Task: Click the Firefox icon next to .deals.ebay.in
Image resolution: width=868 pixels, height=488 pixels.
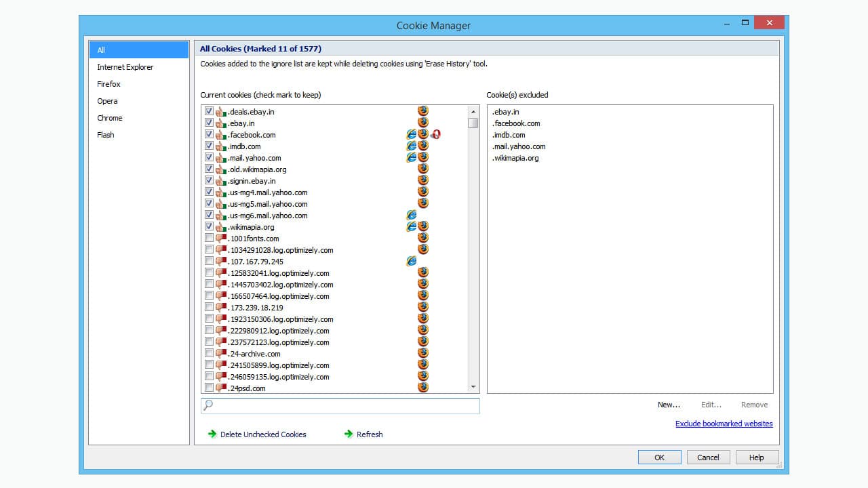Action: click(422, 110)
